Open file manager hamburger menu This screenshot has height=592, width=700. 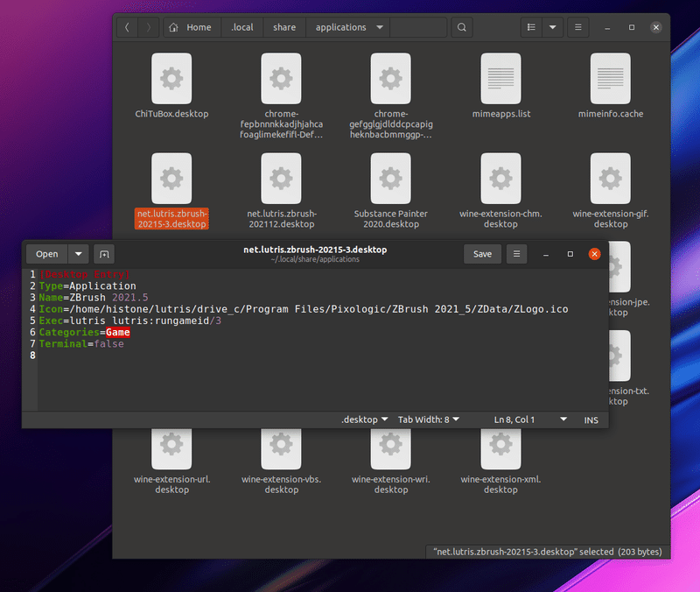(578, 27)
